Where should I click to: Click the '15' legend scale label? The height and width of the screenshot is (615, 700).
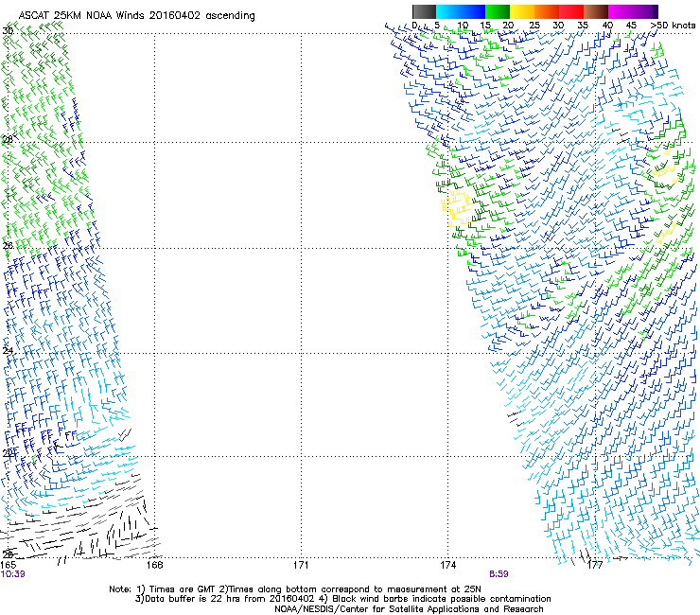[485, 26]
